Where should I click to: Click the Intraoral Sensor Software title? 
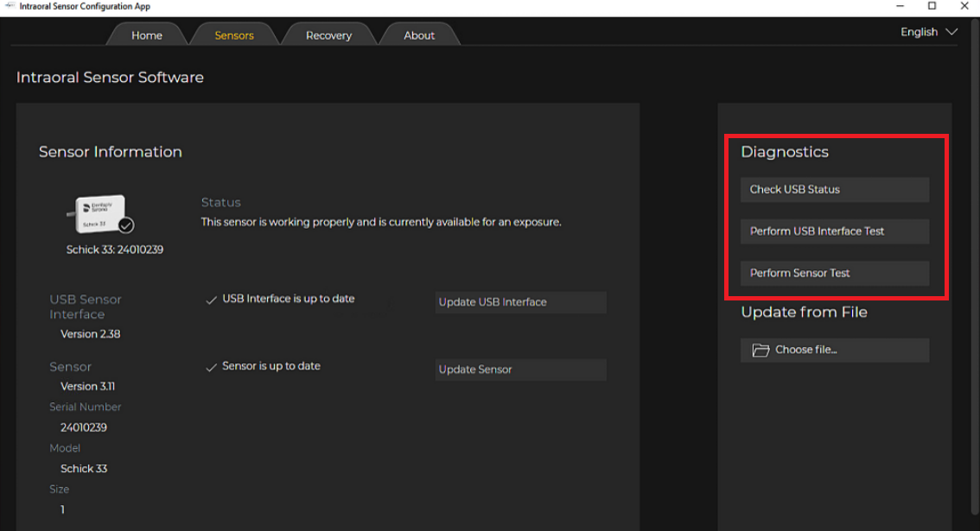pyautogui.click(x=110, y=78)
